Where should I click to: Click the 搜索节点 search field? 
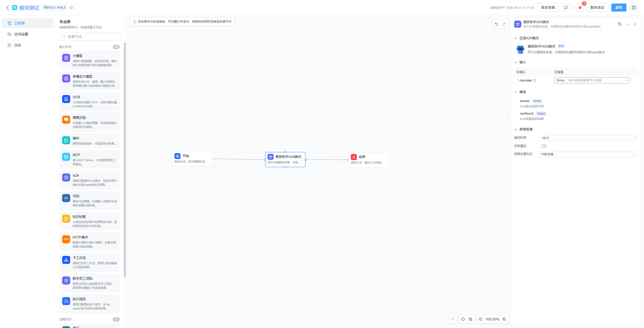click(91, 37)
